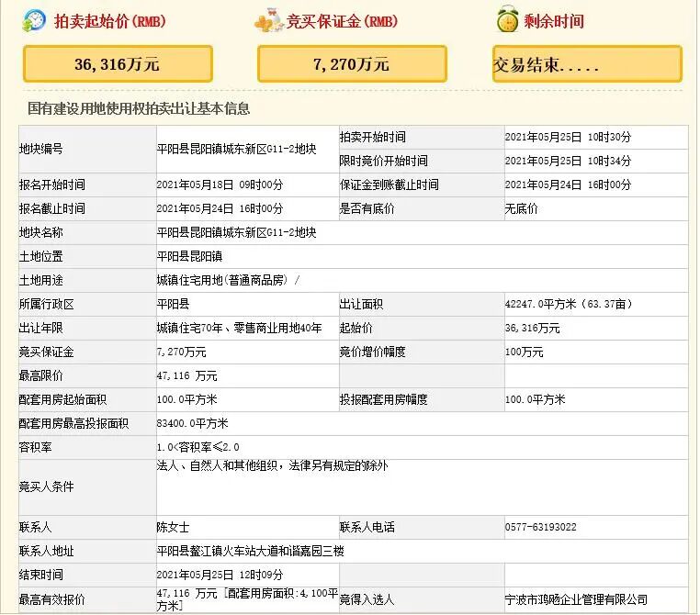This screenshot has width=700, height=615.
Task: Click the 所属行政区 value 平阳县
Action: coord(174,305)
